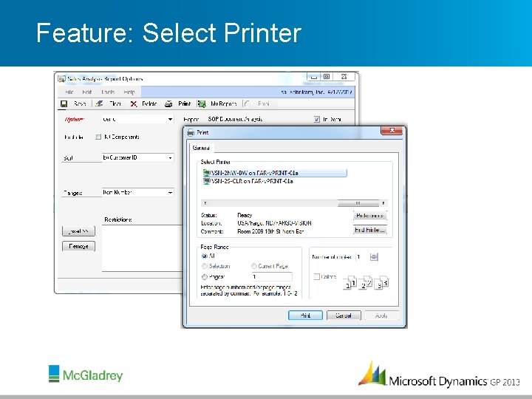Click the SOP Document Analysis report name

(x=235, y=119)
